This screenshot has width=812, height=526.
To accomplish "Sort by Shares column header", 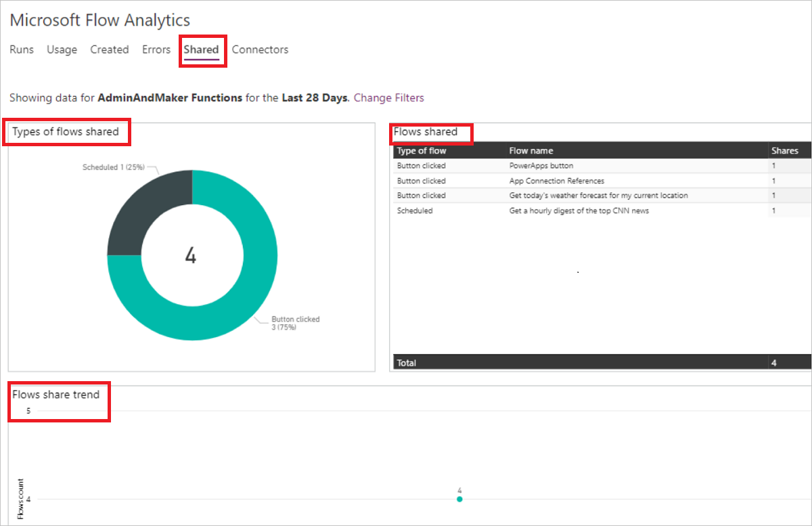I will [784, 151].
